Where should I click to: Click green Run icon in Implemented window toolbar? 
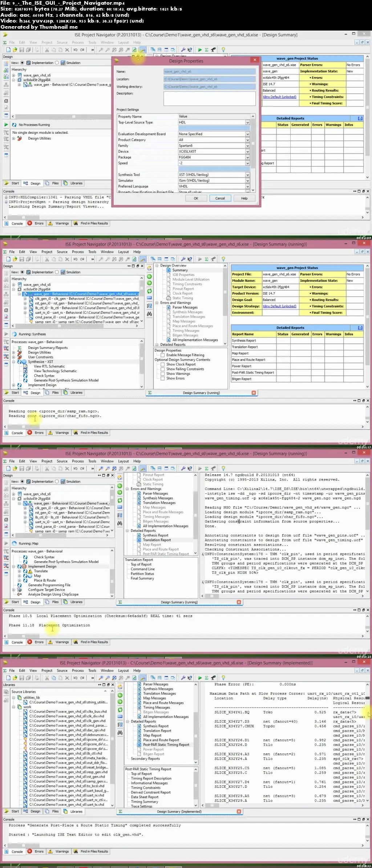pyautogui.click(x=200, y=678)
